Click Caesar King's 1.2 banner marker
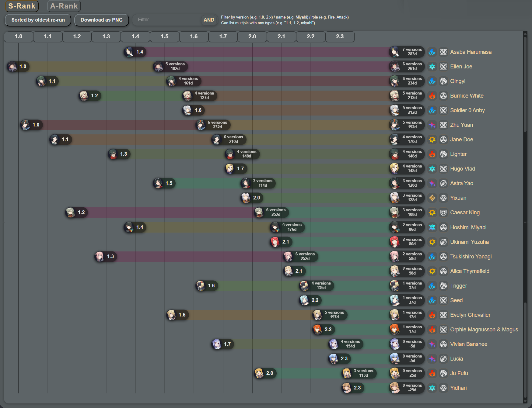The width and height of the screenshot is (532, 408). click(x=77, y=213)
